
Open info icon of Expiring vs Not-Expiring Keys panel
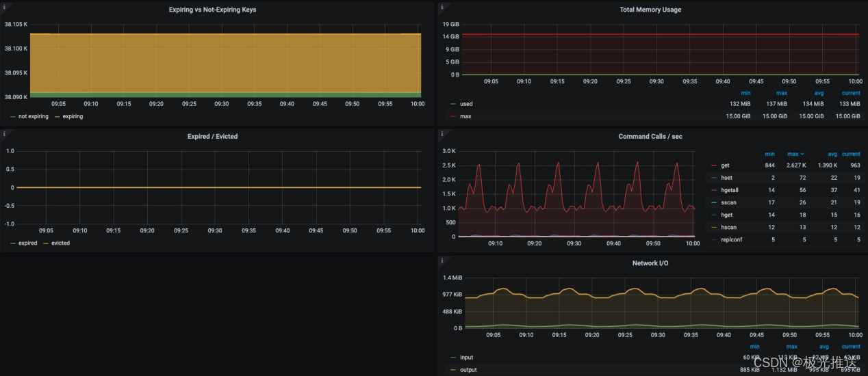pos(4,7)
